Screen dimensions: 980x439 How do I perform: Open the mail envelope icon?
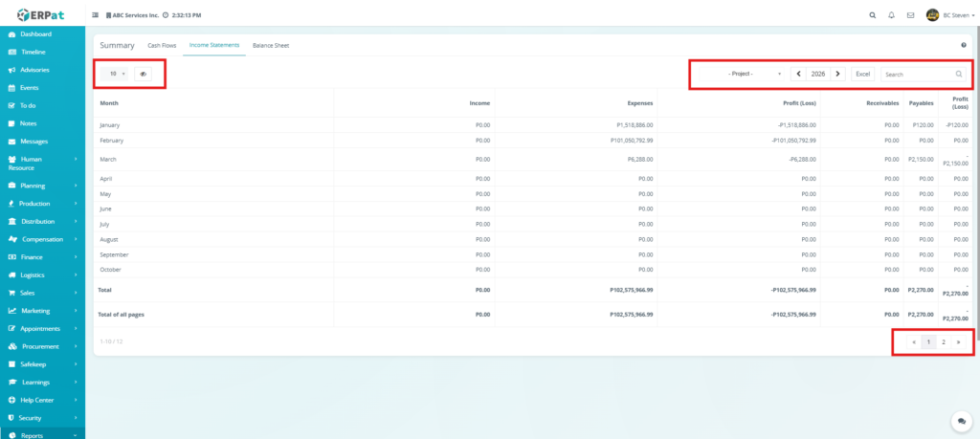911,15
